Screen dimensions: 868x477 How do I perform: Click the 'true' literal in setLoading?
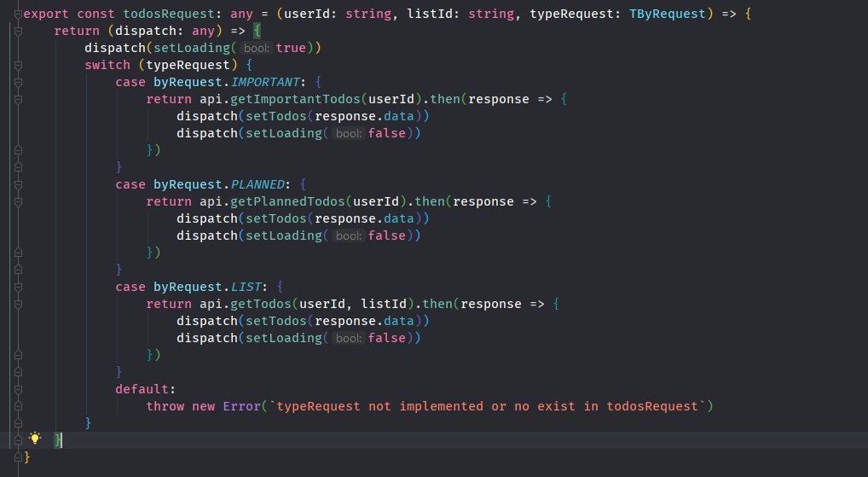pyautogui.click(x=291, y=48)
